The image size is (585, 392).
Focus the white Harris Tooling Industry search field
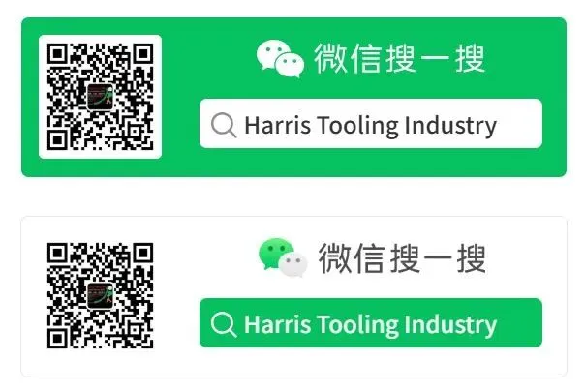click(371, 124)
